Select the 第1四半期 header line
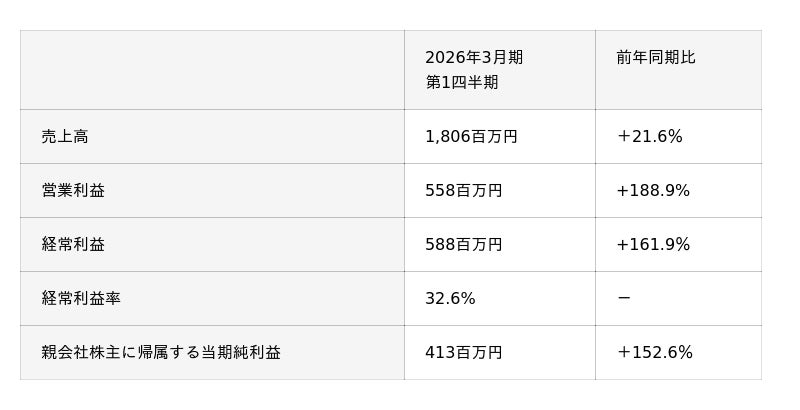Viewport: 800px width, 410px height. 462,83
